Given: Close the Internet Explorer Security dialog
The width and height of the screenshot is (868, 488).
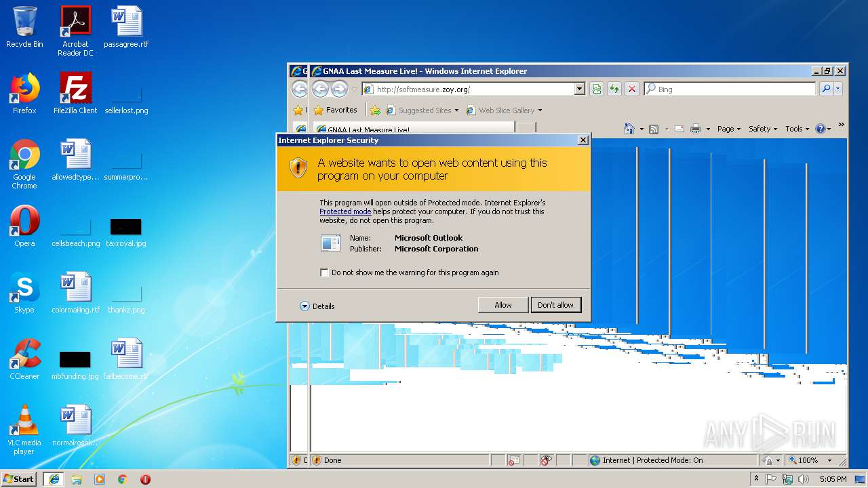Looking at the screenshot, I should 583,140.
